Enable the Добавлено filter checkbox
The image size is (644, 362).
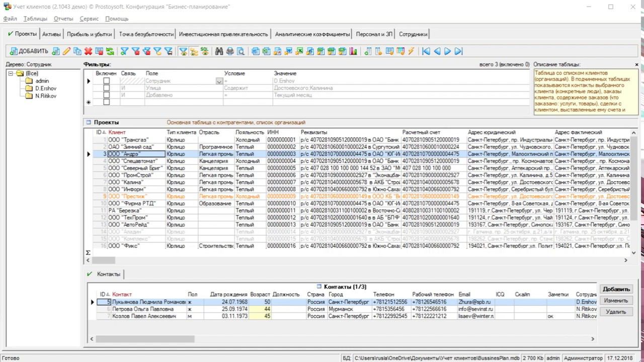point(106,95)
